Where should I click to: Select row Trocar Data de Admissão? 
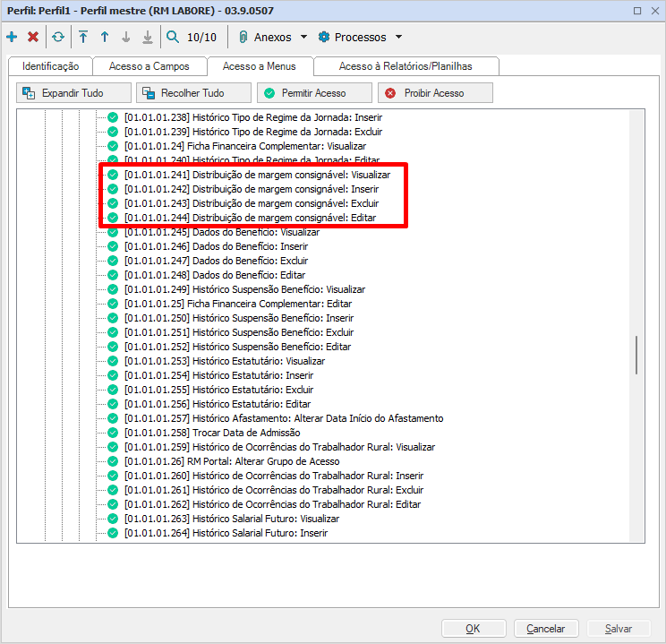tap(212, 433)
